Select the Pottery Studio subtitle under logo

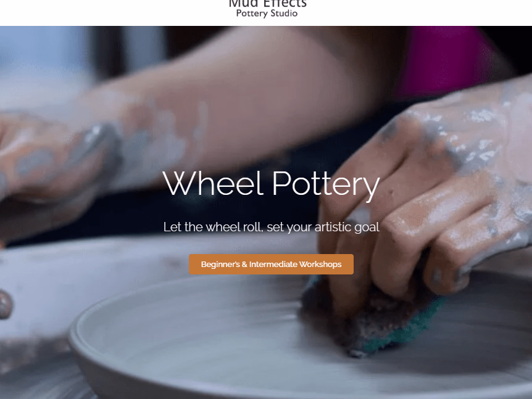[267, 14]
